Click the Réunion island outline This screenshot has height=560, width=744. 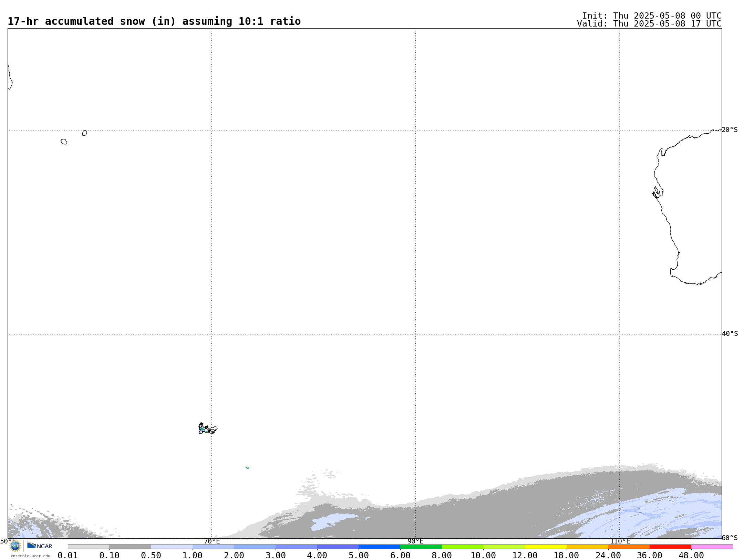64,142
